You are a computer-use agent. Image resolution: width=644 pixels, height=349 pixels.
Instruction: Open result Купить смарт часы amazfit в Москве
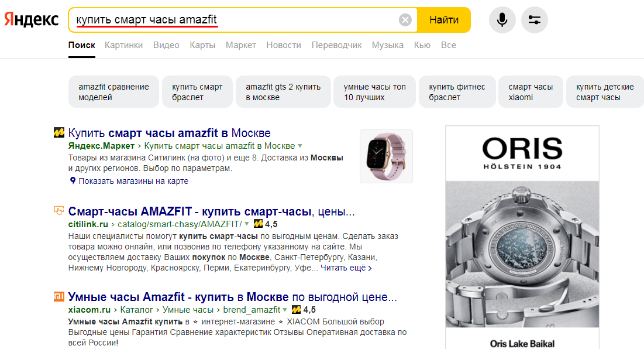pos(169,133)
